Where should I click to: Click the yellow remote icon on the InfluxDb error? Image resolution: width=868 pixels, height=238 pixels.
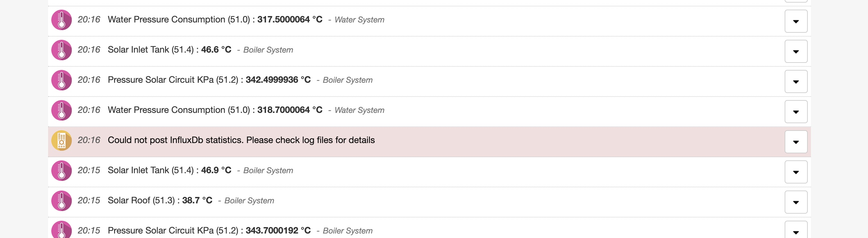click(x=61, y=140)
